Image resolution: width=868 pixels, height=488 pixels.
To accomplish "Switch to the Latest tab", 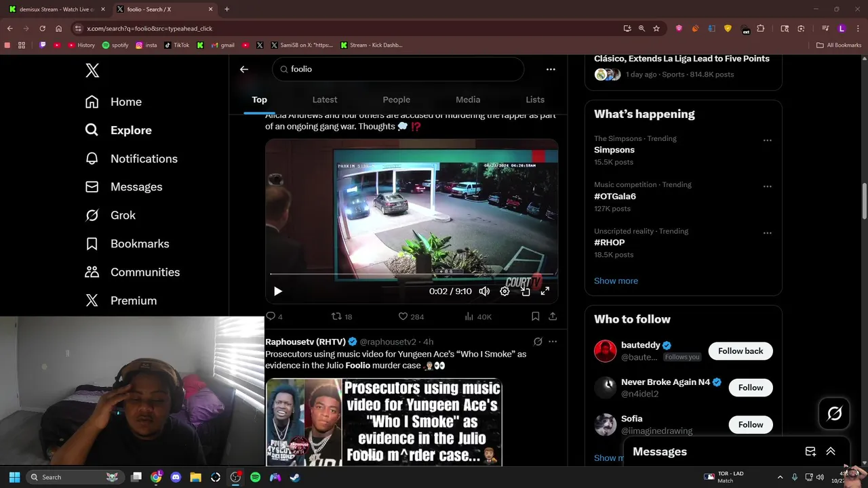I will pyautogui.click(x=325, y=100).
